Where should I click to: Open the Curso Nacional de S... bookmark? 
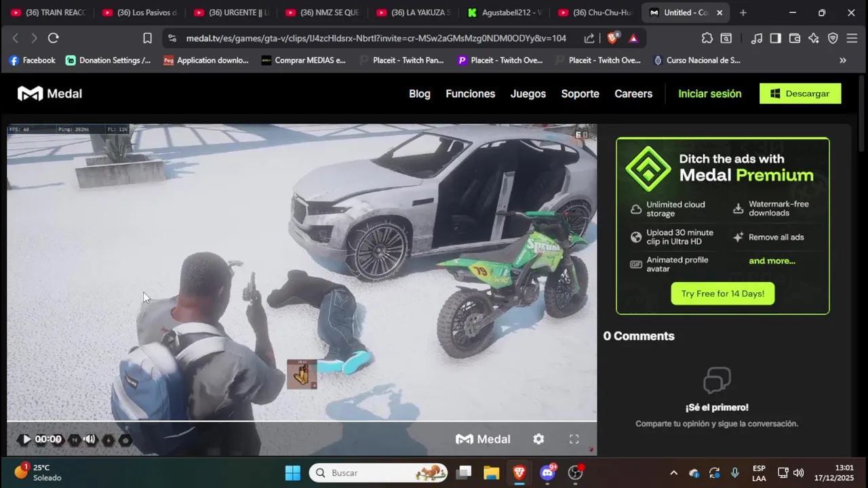point(696,60)
